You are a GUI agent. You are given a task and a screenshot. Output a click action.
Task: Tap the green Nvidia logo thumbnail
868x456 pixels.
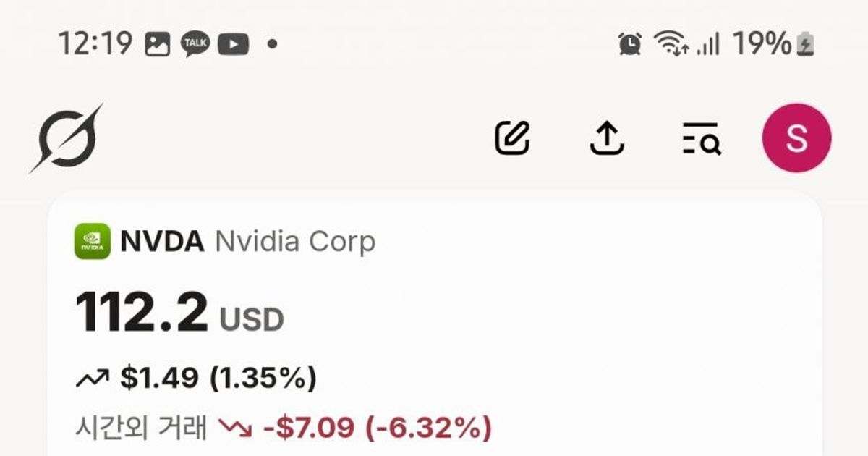point(93,242)
